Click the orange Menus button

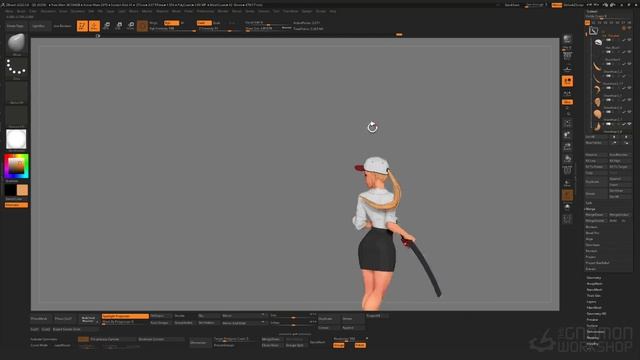557,5
